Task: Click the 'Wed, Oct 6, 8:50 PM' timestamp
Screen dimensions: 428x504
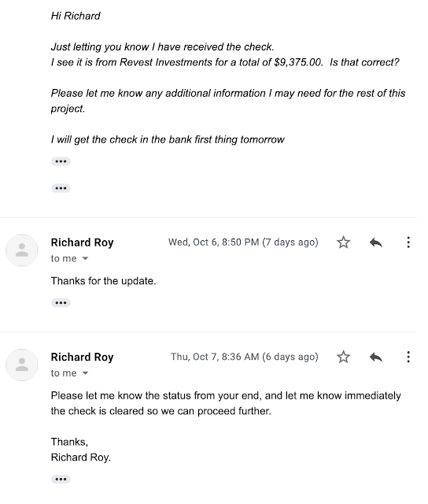Action: (x=214, y=242)
